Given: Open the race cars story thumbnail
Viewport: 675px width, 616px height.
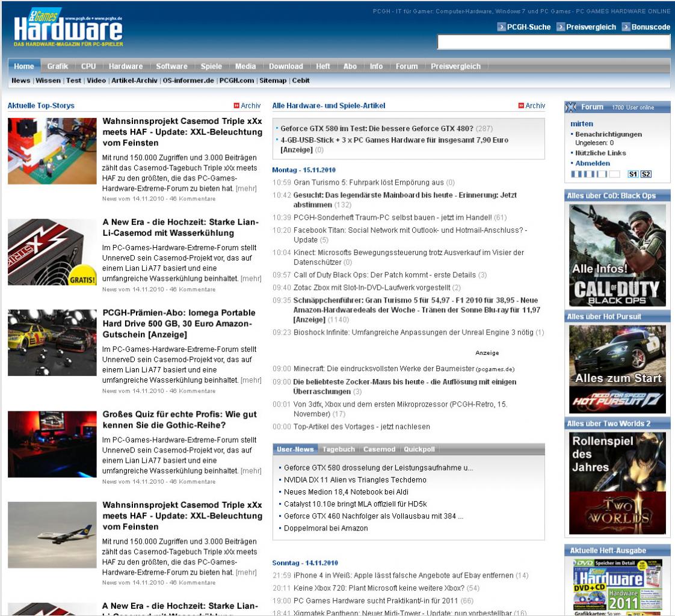Looking at the screenshot, I should [52, 343].
